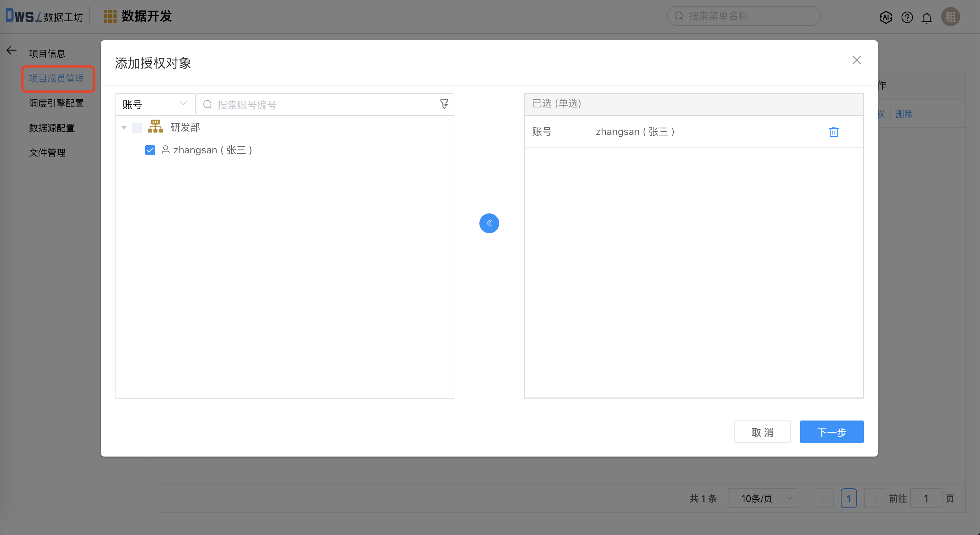Check the 研发部 department checkbox
This screenshot has width=980, height=535.
click(x=137, y=127)
